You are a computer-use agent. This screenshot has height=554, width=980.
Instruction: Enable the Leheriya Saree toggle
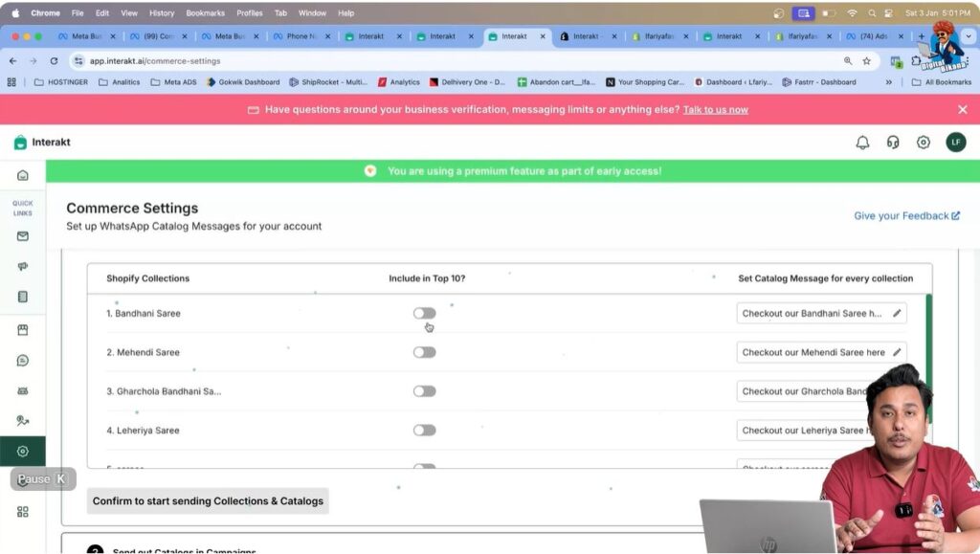(424, 431)
